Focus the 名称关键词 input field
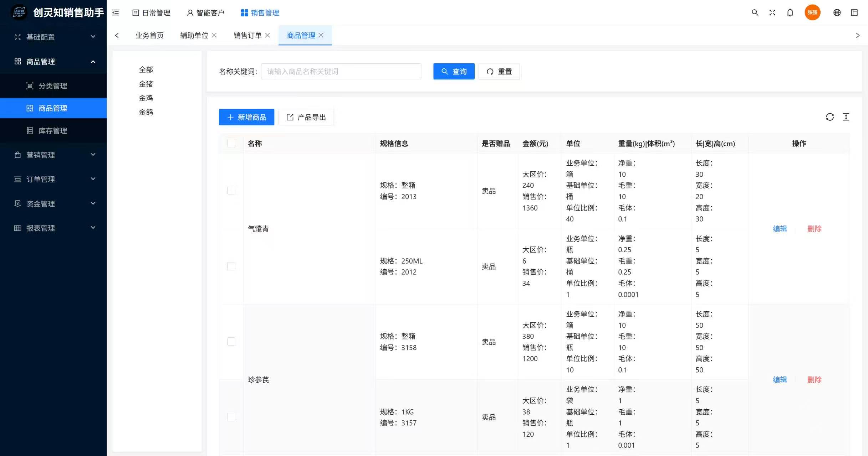The image size is (868, 456). click(341, 71)
